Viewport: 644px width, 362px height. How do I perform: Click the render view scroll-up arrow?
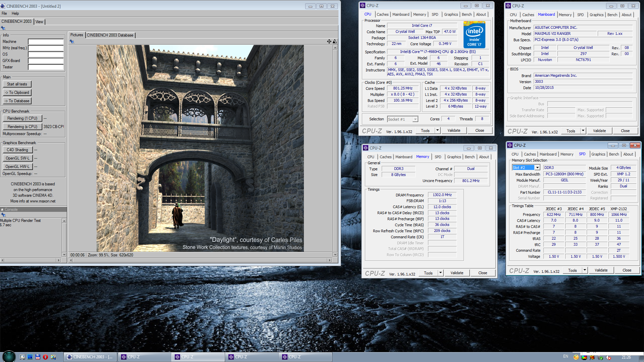coord(335,47)
